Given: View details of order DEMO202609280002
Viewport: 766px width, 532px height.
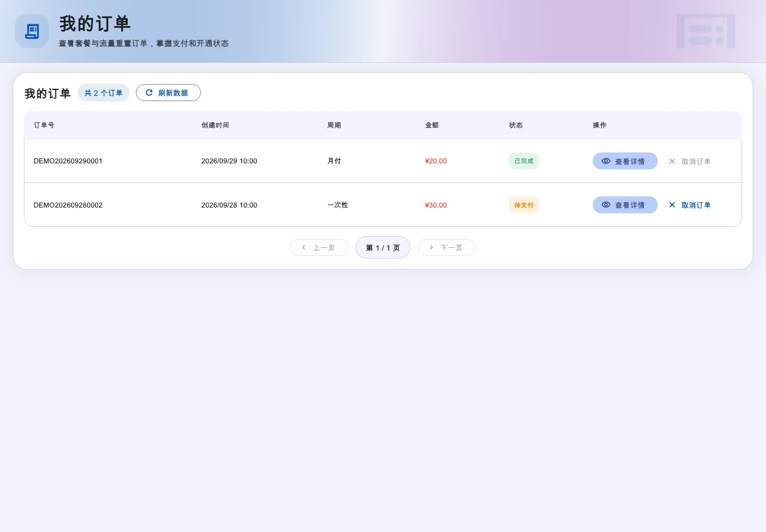Looking at the screenshot, I should (625, 205).
